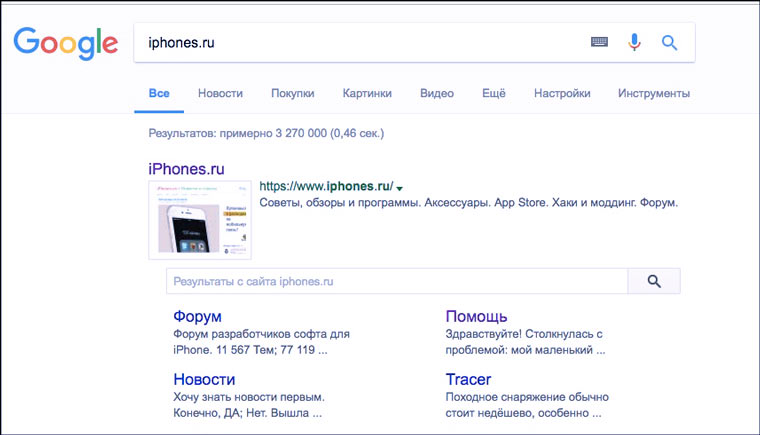
Task: Open the Форум sitelink
Action: click(197, 316)
